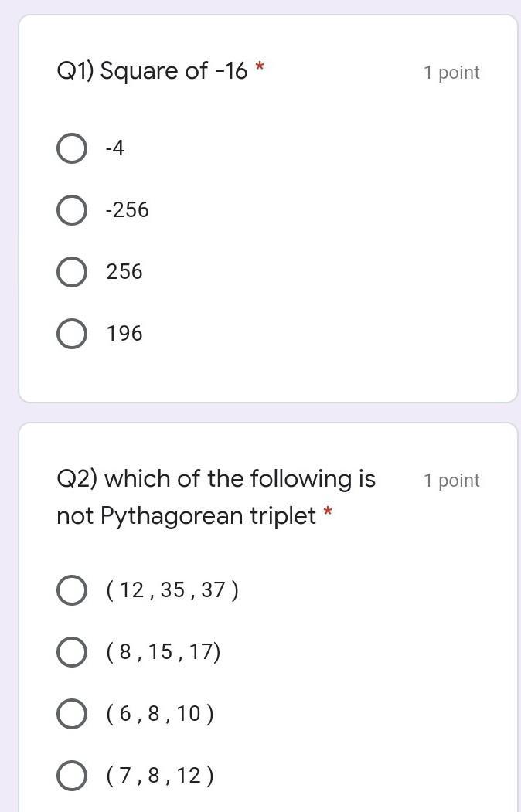
Task: Click the (6, 8, 10) label text
Action: (160, 714)
